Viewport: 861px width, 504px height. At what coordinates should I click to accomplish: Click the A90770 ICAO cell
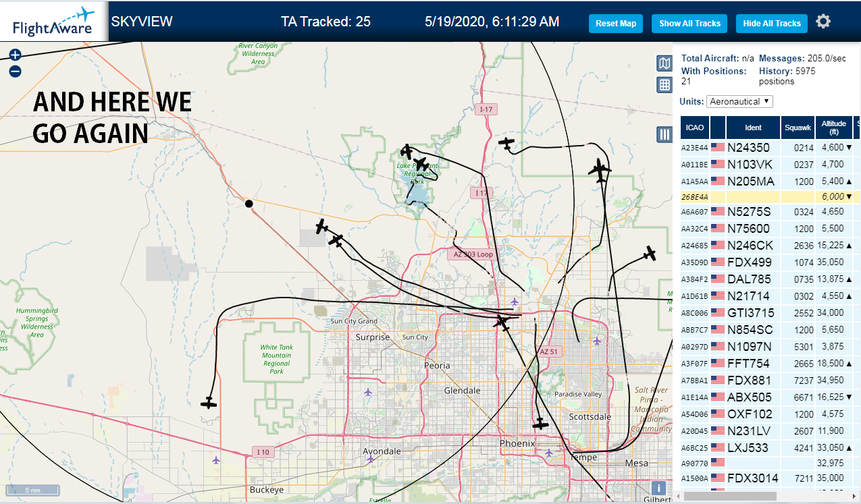(694, 463)
